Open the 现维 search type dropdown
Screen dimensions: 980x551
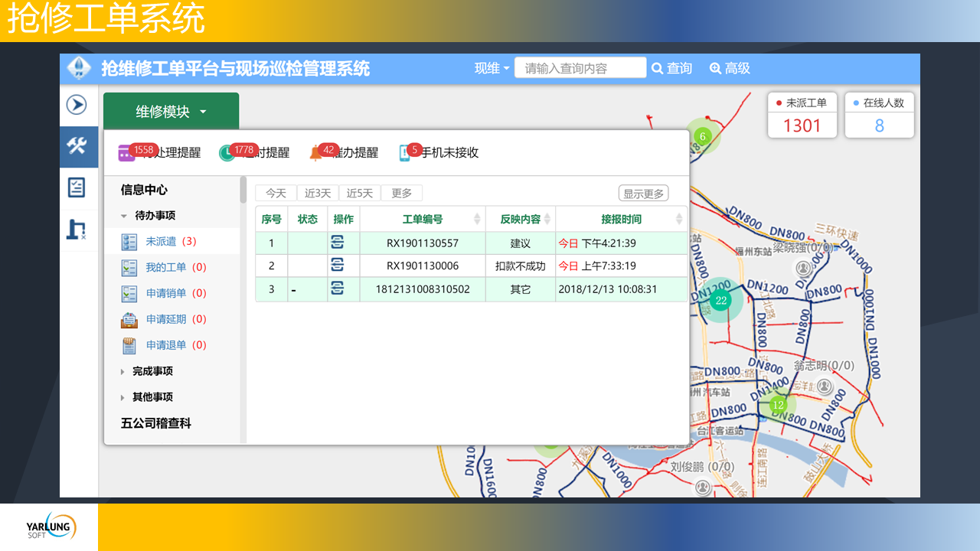click(x=492, y=68)
